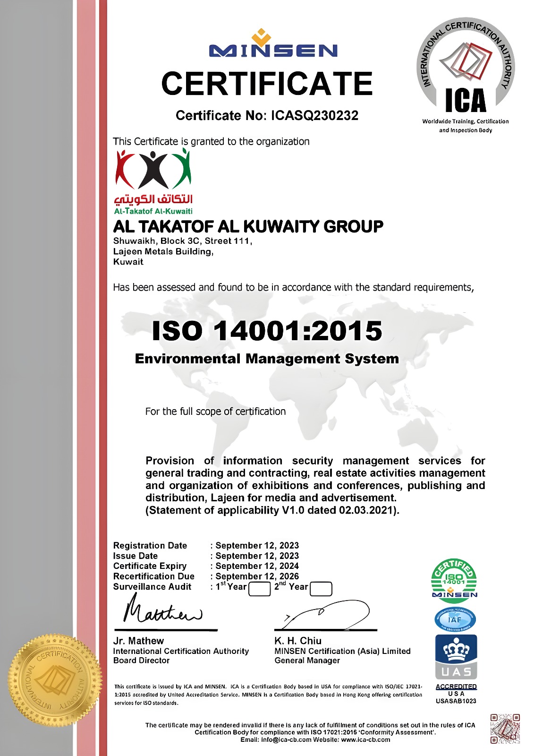Viewport: 534px width, 756px height.
Task: Click the info@ica-cb.com email address
Action: pyautogui.click(x=286, y=740)
